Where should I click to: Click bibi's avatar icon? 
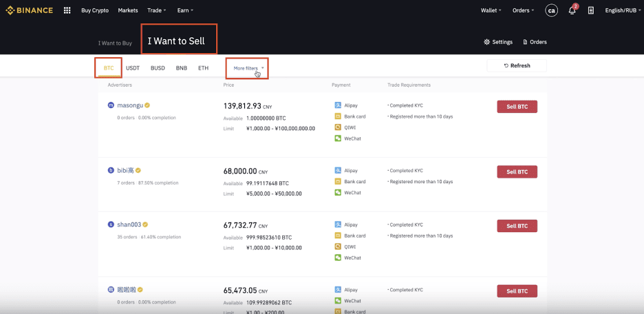tap(111, 170)
